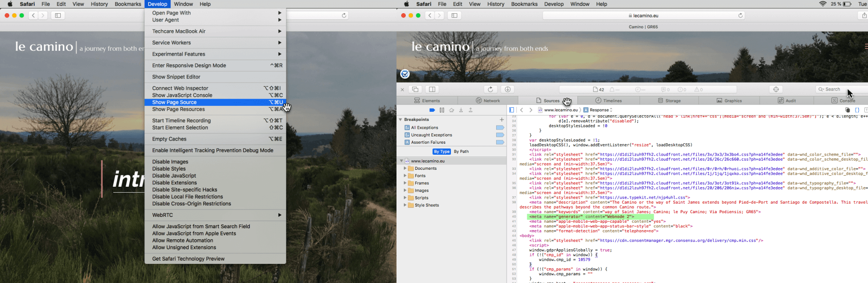Pause script execution in the debugger
The image size is (868, 283).
[442, 110]
